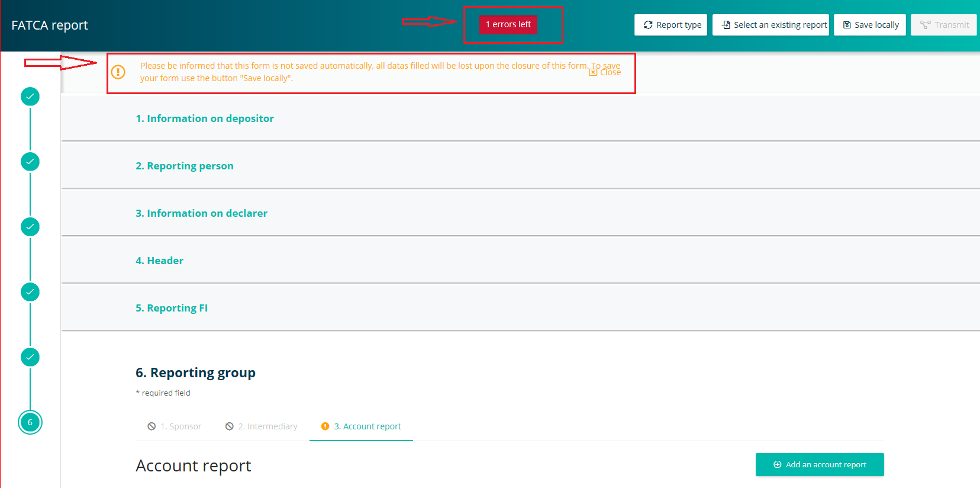Screen dimensions: 980x488
Task: Open the 3. Account report tab
Action: (361, 426)
